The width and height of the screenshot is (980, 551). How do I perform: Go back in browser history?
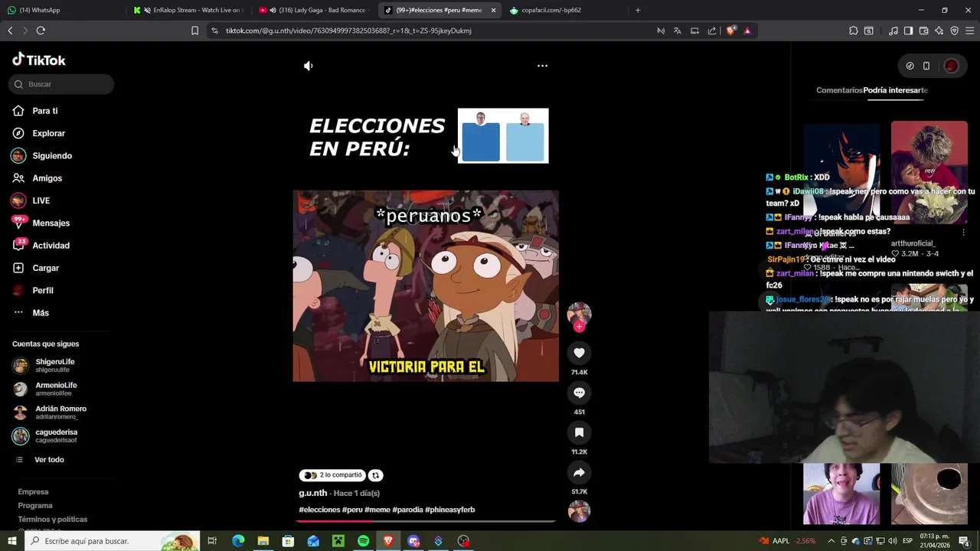click(x=10, y=31)
